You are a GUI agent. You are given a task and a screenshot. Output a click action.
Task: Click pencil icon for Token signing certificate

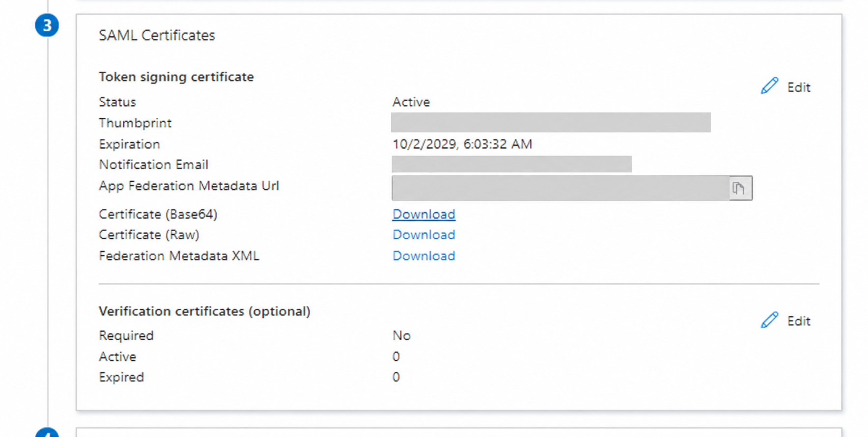tap(769, 86)
